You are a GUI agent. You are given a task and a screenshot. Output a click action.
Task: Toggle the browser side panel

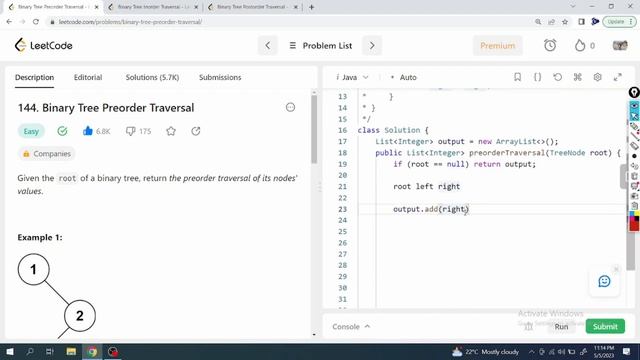point(581,22)
